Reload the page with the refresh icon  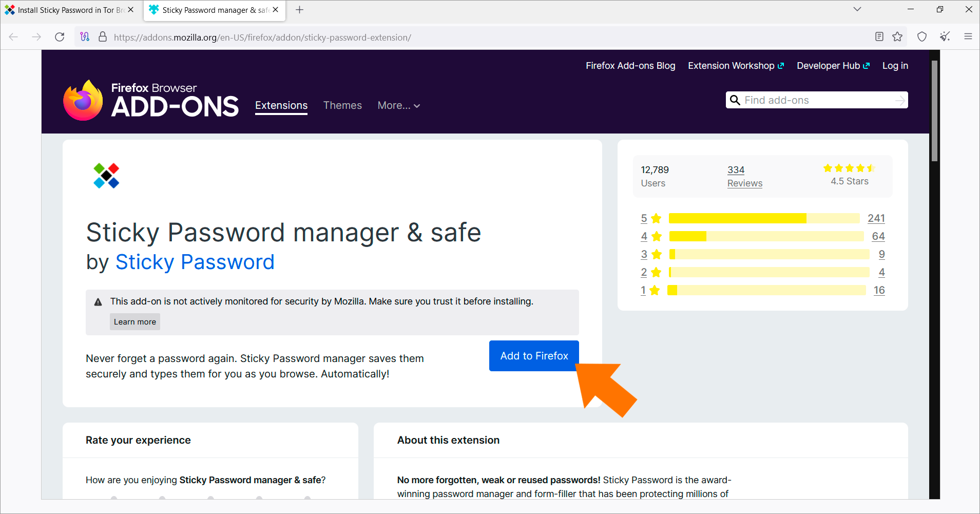(60, 37)
